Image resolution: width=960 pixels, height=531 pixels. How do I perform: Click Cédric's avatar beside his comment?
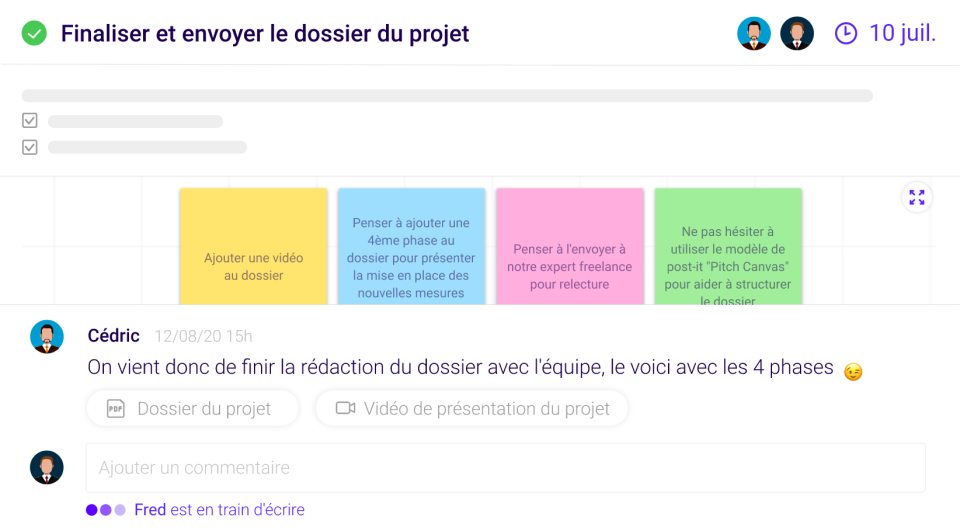pyautogui.click(x=47, y=337)
